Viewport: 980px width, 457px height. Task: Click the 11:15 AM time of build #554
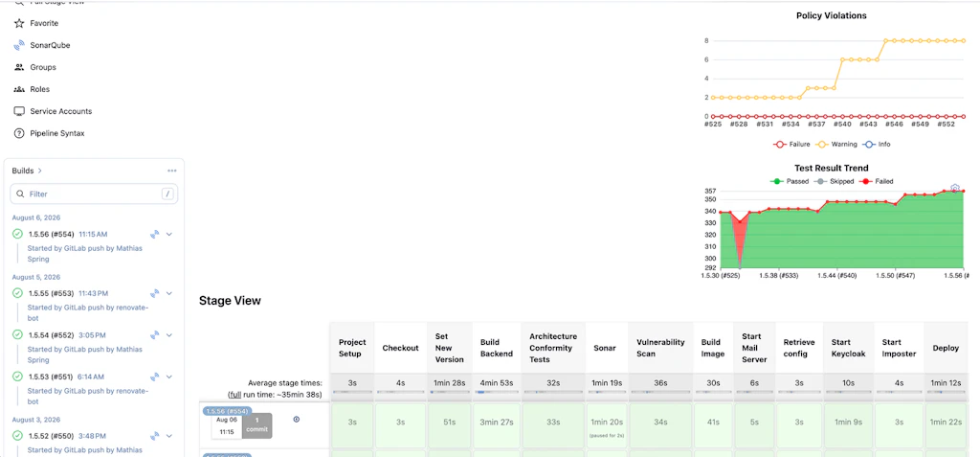[93, 234]
